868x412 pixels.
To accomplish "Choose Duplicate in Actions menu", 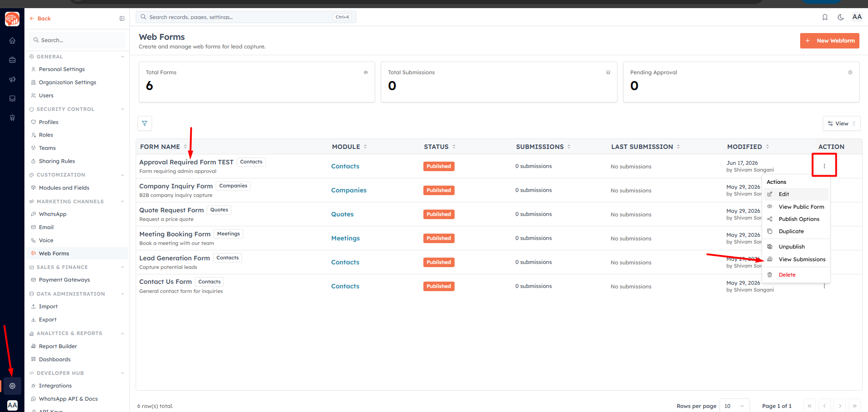I will (796, 231).
